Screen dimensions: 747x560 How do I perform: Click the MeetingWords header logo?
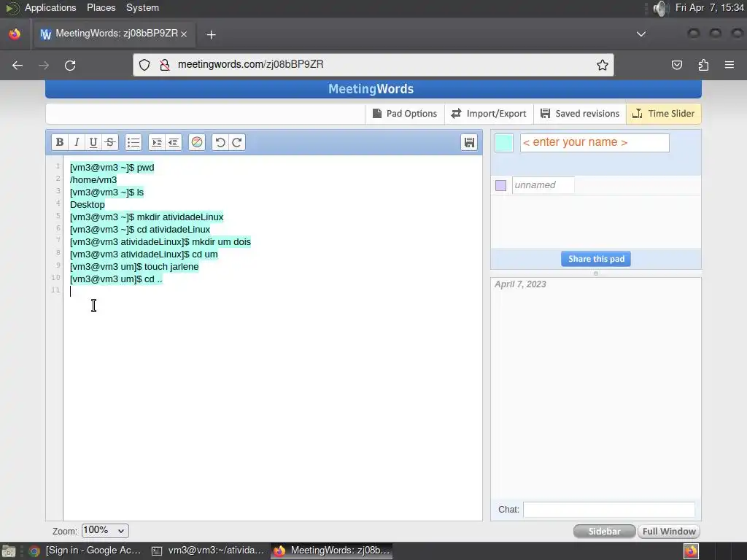coord(371,89)
